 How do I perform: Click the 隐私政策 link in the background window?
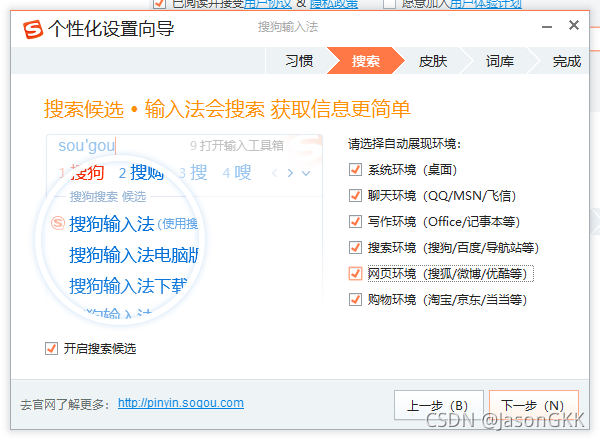point(334,3)
